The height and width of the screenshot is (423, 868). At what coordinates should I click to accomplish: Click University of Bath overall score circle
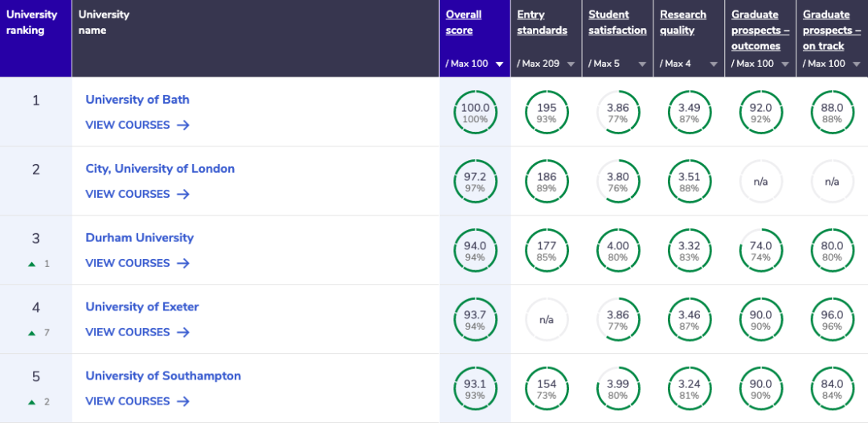coord(475,112)
